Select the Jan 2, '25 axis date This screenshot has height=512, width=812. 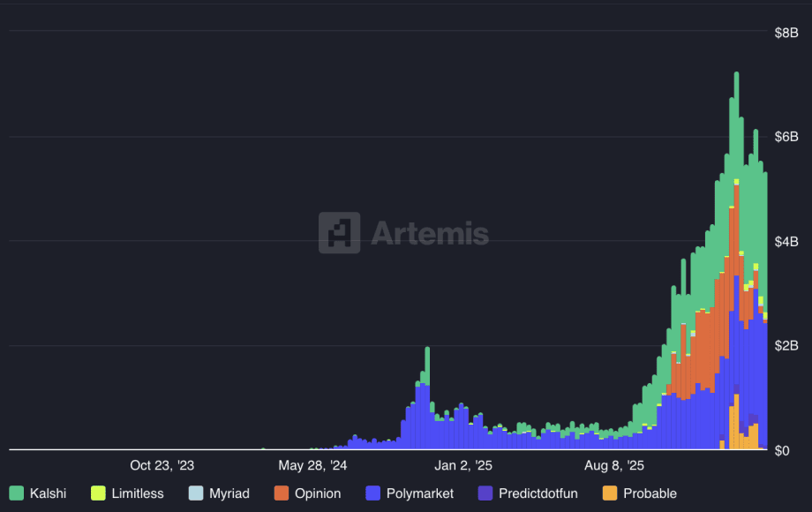coord(463,465)
